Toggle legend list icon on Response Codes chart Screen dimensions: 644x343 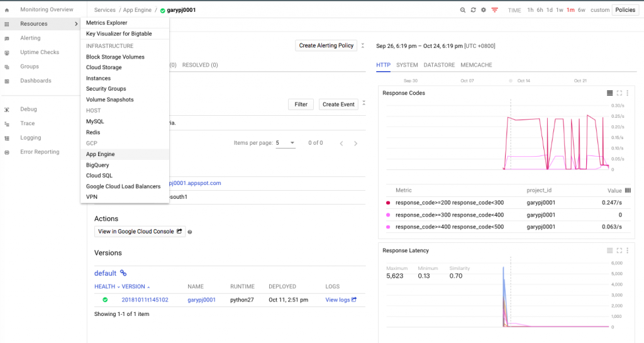click(609, 93)
